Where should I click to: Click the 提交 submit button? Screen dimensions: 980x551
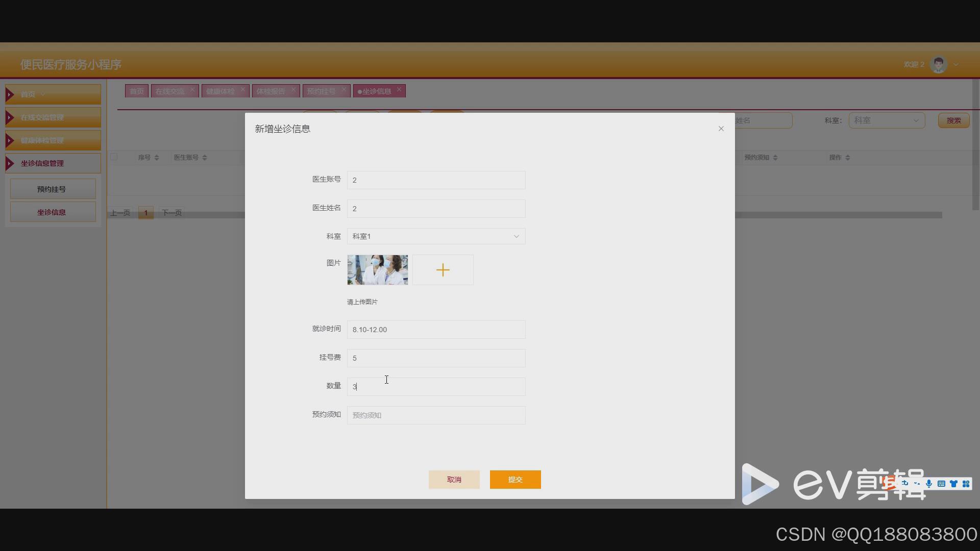coord(515,480)
